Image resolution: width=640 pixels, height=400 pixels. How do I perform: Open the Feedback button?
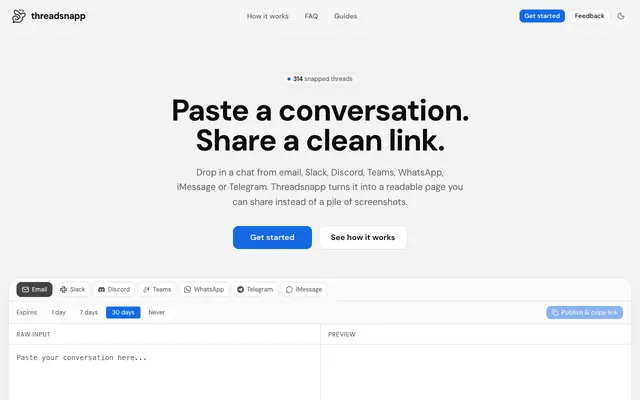click(589, 16)
